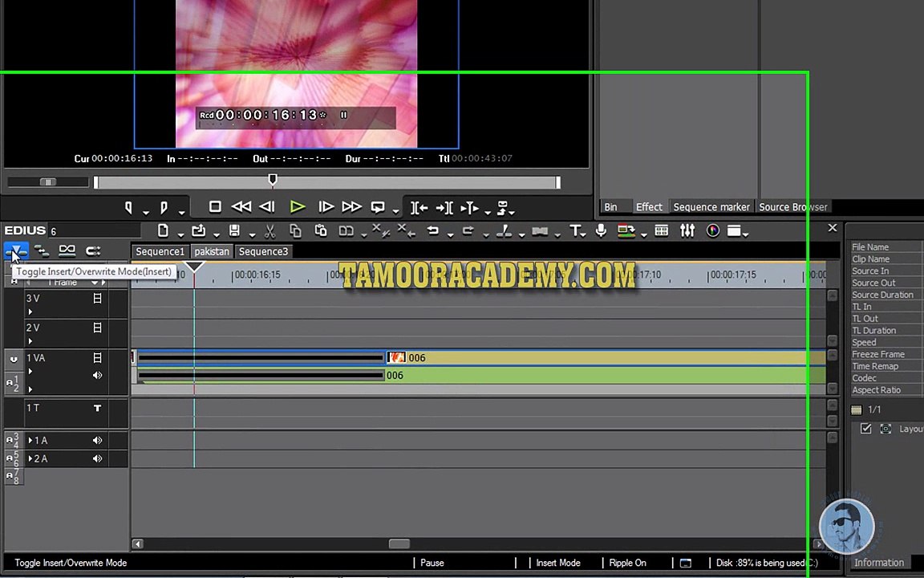The height and width of the screenshot is (578, 924).
Task: Step back one frame
Action: pos(268,207)
